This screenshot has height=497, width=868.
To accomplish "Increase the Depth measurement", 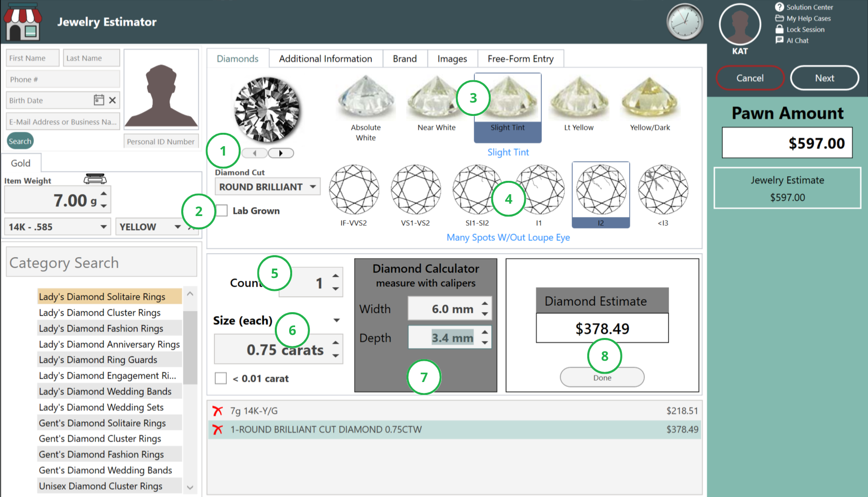I will click(x=485, y=332).
